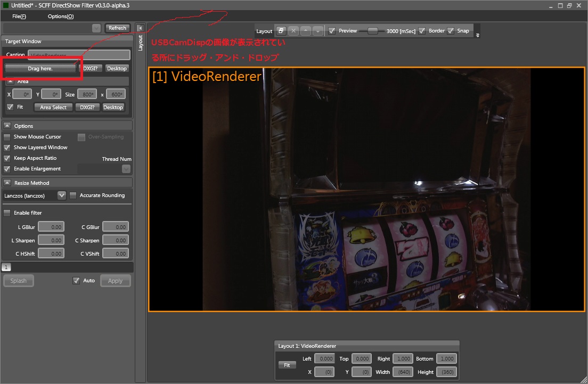This screenshot has width=588, height=384.
Task: Uncheck the Fit checkbox in Area section
Action: pyautogui.click(x=10, y=107)
